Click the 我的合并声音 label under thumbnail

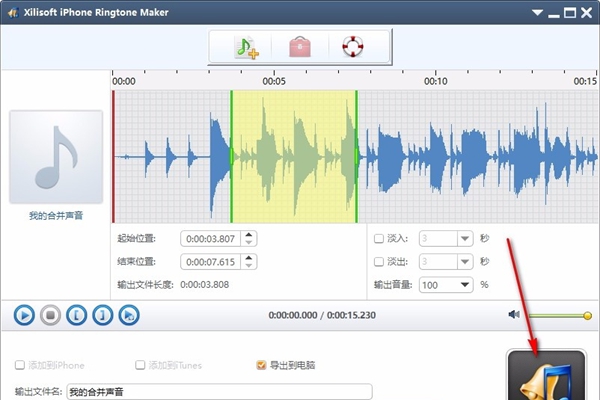coord(56,216)
